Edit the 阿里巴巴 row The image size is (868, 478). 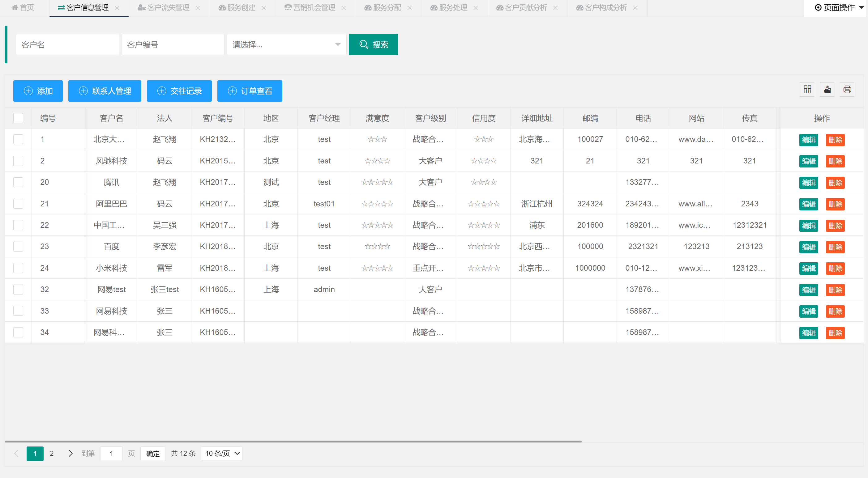pyautogui.click(x=809, y=204)
